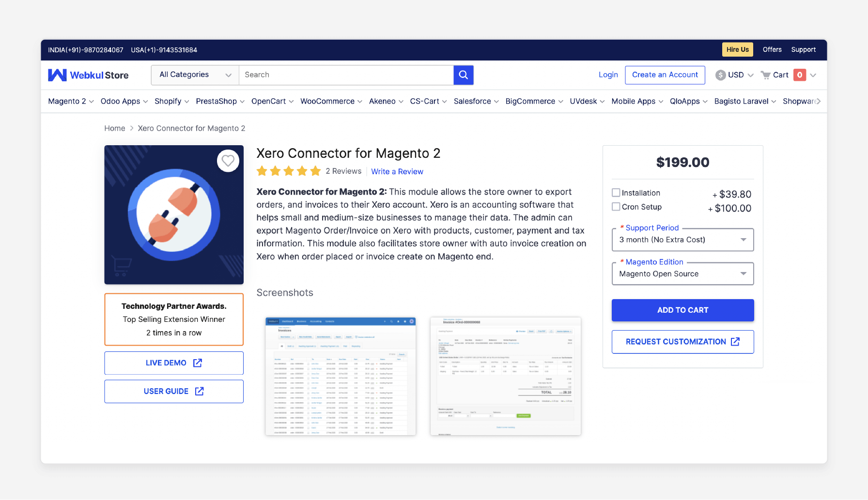Click Create an Account button

(x=665, y=75)
